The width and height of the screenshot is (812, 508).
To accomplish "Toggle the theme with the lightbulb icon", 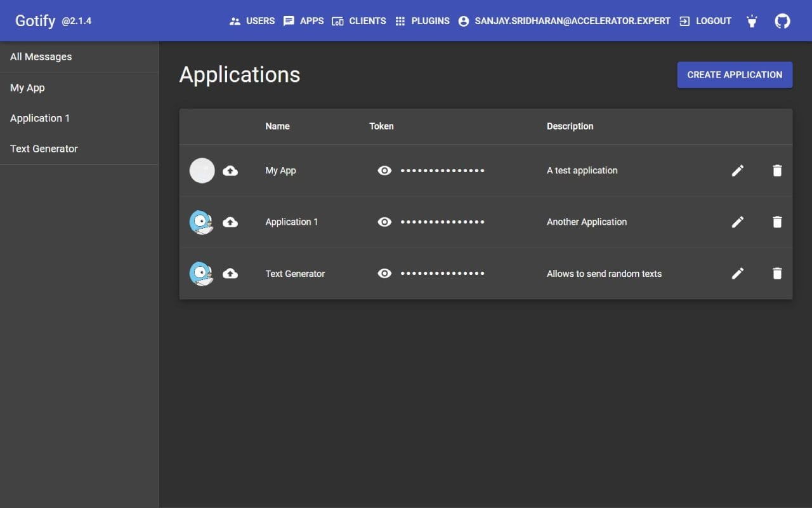I will 751,20.
